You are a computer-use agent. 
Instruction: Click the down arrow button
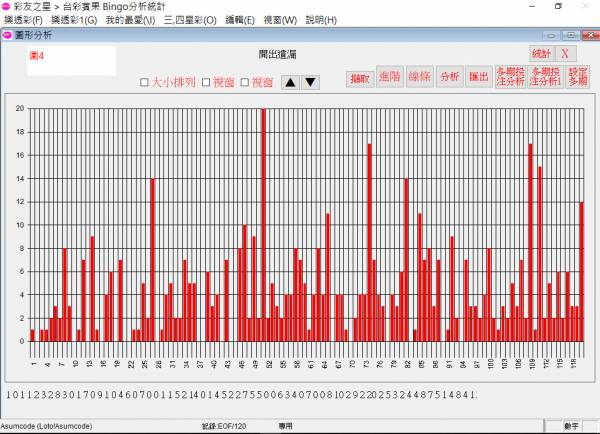click(x=310, y=82)
